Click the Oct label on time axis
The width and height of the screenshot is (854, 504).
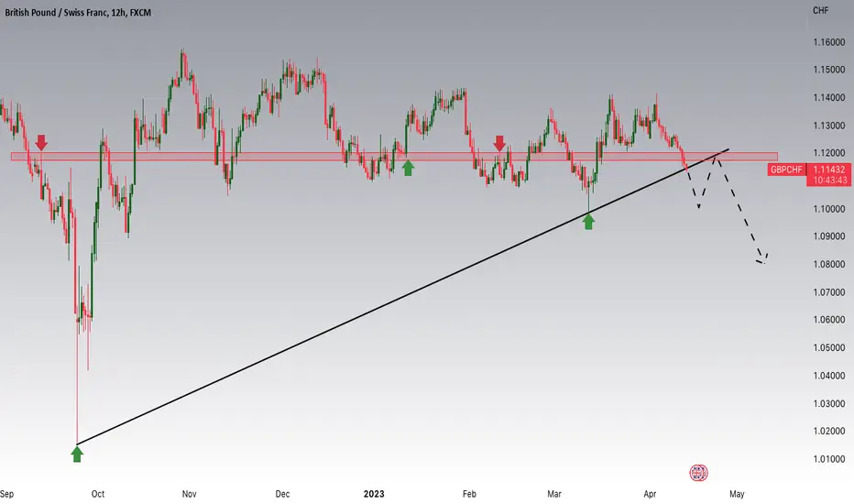tap(97, 494)
